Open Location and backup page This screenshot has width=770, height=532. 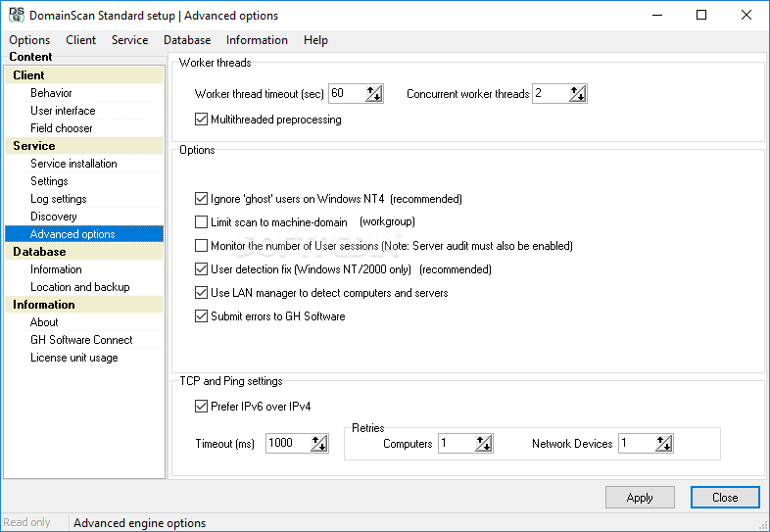tap(80, 287)
